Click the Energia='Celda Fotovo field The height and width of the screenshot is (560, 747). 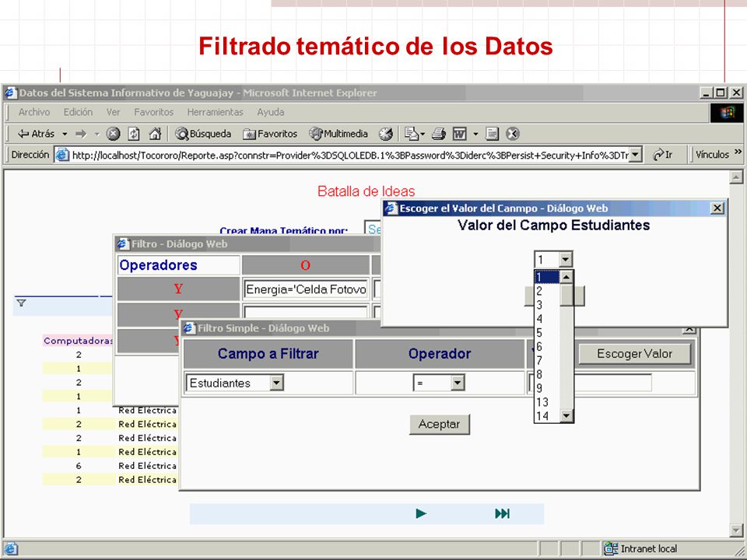[x=306, y=289]
